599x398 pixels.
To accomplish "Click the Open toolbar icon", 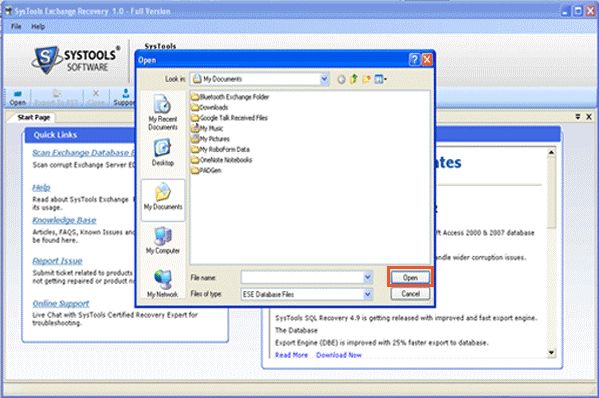I will (18, 98).
